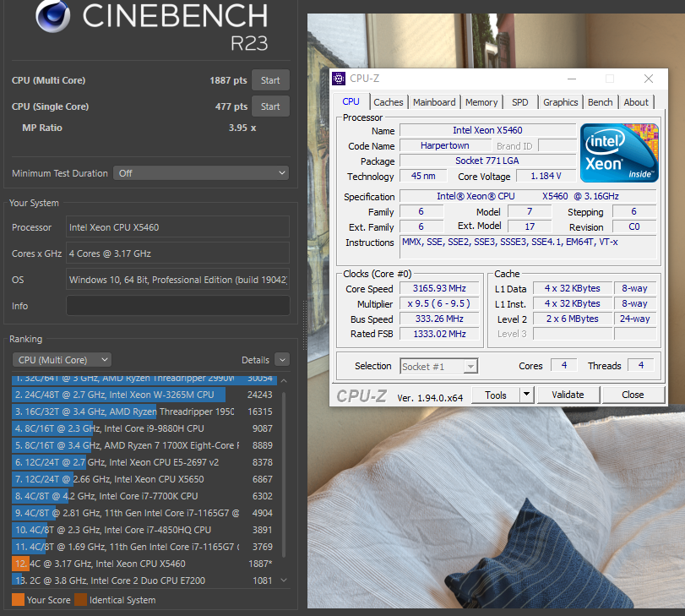Image resolution: width=685 pixels, height=616 pixels.
Task: Select ranking row Intel Xeon W-3265M CPU
Action: tap(144, 395)
